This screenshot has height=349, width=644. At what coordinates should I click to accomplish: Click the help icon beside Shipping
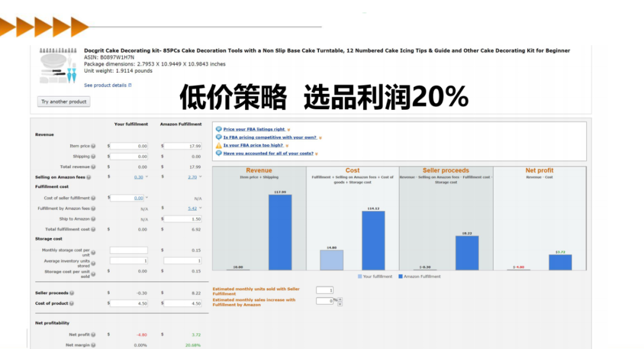click(93, 156)
